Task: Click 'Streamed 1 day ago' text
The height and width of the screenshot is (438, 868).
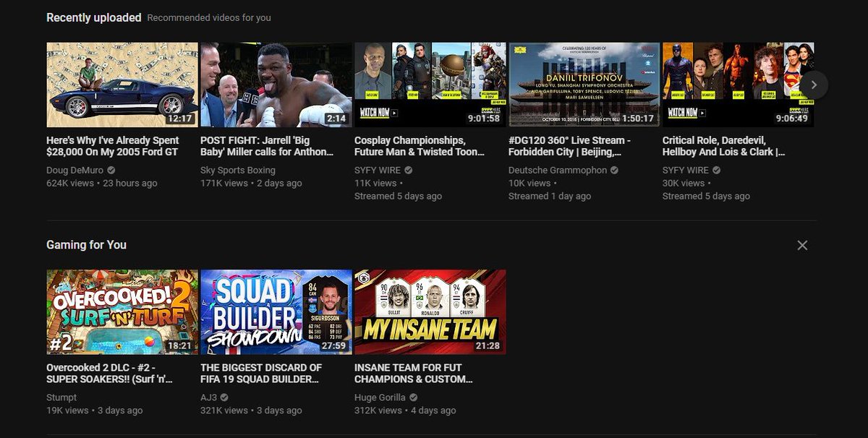Action: pyautogui.click(x=550, y=197)
